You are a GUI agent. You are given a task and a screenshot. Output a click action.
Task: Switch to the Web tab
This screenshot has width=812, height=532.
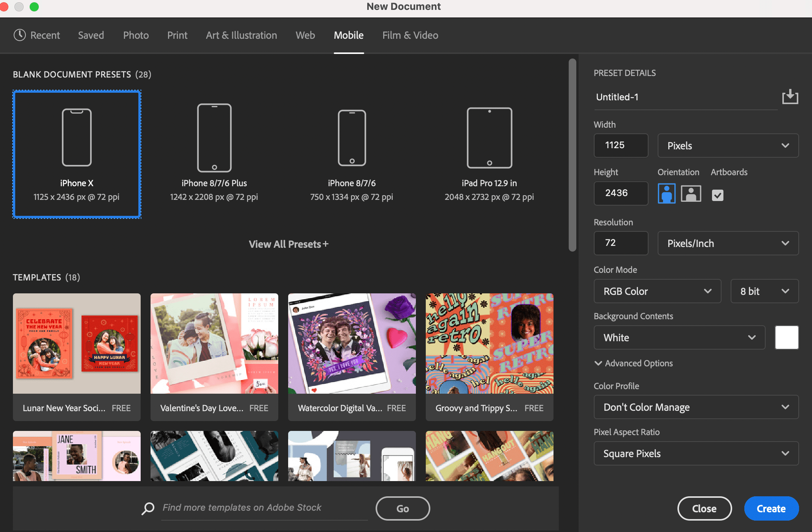(x=305, y=35)
